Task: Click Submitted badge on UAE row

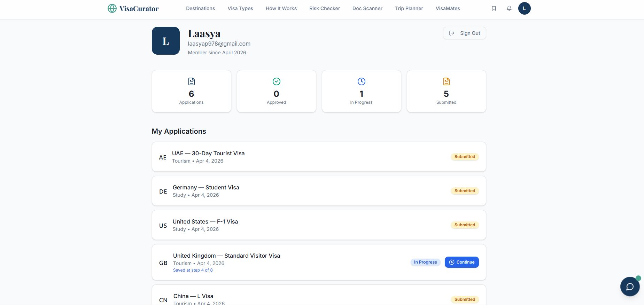Action: point(465,157)
